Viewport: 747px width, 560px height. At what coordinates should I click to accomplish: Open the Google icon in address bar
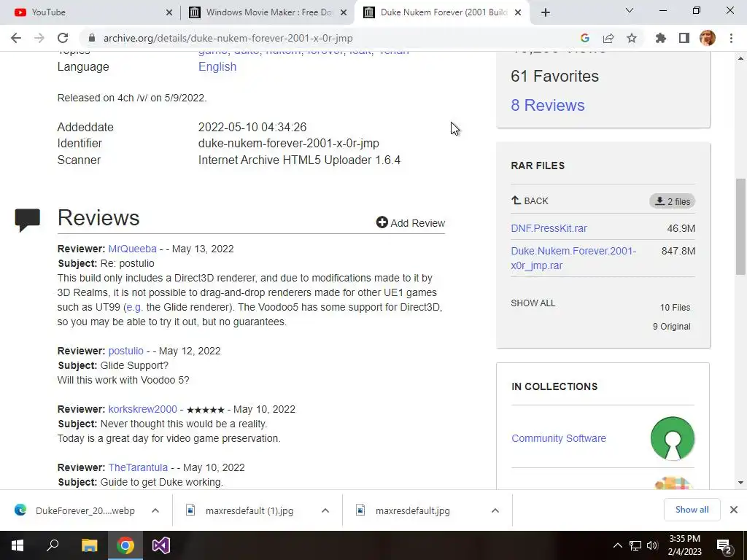pyautogui.click(x=585, y=38)
